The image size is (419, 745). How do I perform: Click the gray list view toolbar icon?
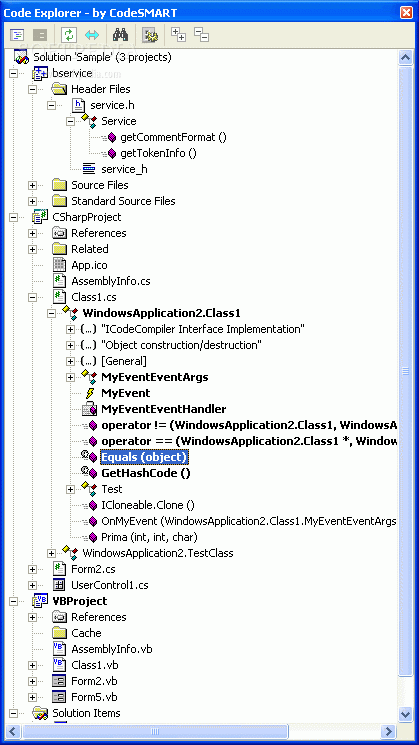40,35
